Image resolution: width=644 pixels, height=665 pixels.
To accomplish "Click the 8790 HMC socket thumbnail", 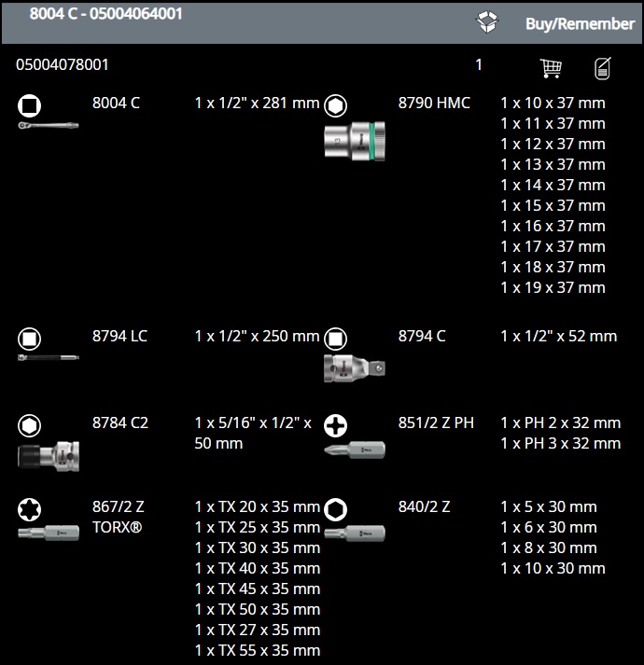I will coord(355,141).
